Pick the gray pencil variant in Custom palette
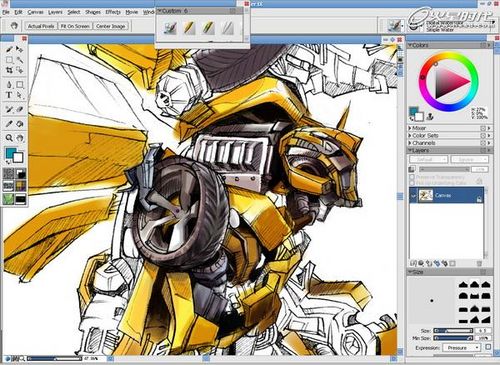 point(227,28)
